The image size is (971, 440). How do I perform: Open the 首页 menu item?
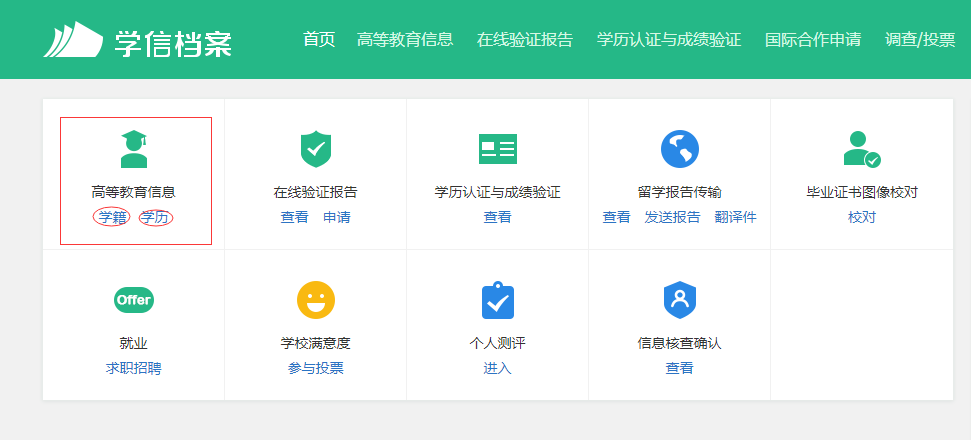click(x=319, y=40)
